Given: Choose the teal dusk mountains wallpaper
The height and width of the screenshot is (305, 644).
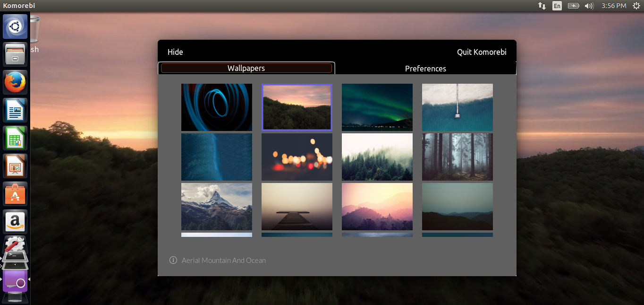Looking at the screenshot, I should [458, 207].
